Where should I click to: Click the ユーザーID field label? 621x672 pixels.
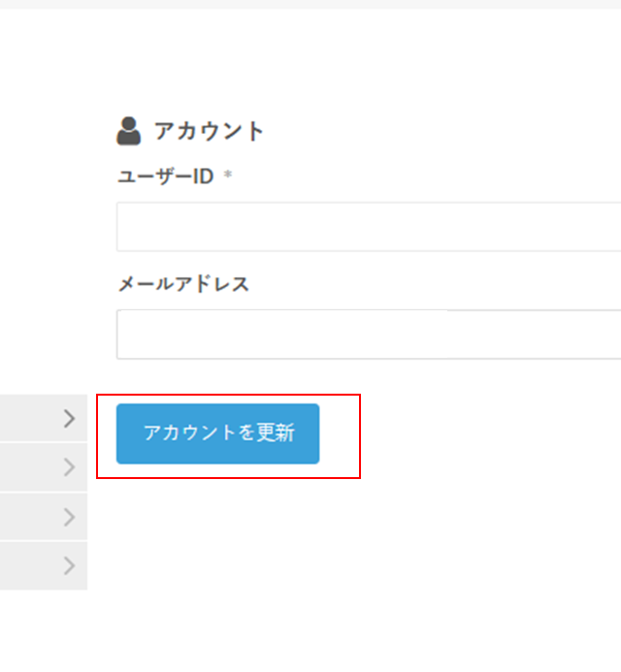click(x=165, y=176)
